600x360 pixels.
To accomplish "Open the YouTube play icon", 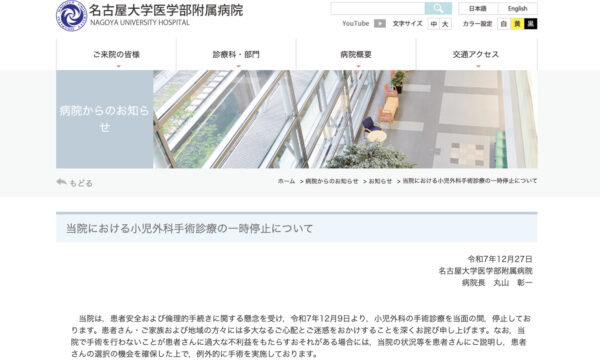I will (x=380, y=24).
